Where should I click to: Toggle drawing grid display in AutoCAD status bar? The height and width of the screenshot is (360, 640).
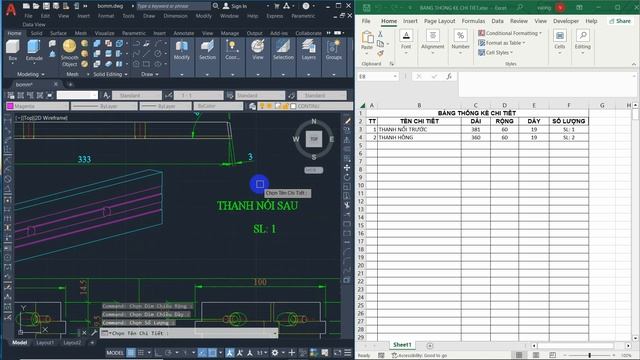[131, 353]
